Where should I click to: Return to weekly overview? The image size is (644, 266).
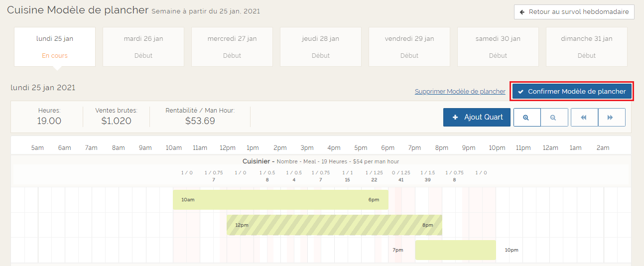coord(574,12)
